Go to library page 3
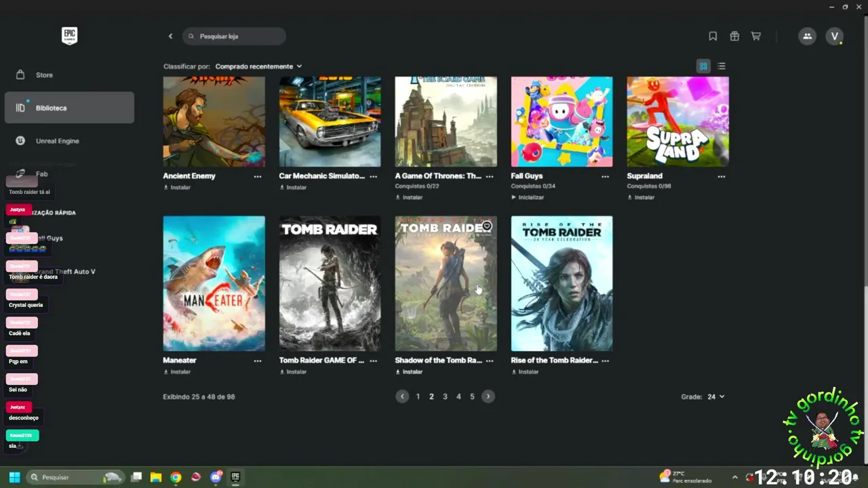The image size is (868, 488). tap(445, 396)
